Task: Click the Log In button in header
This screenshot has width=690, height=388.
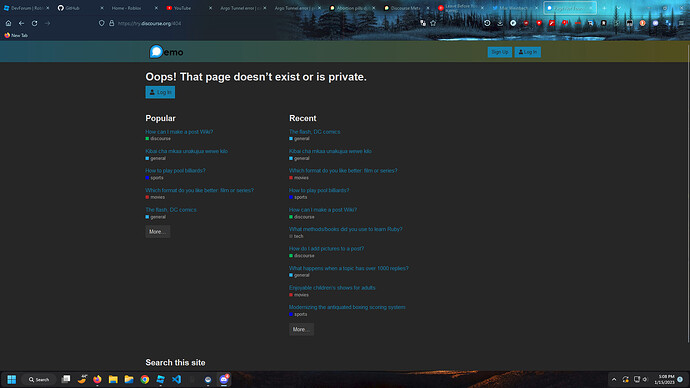Action: pyautogui.click(x=528, y=52)
